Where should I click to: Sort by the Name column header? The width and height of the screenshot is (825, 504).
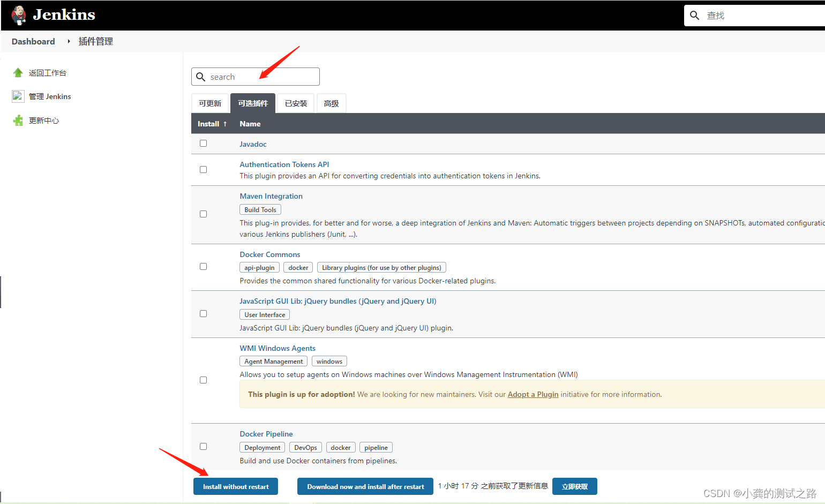point(250,124)
